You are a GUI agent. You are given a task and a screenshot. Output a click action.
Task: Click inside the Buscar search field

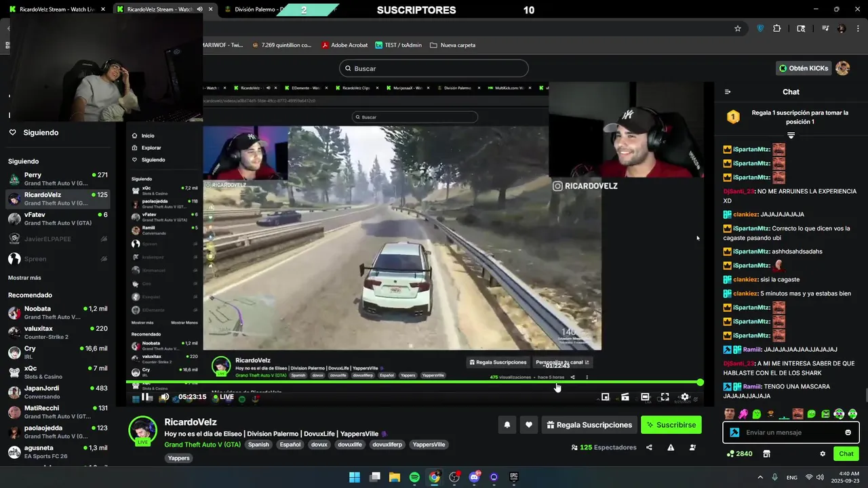coord(434,68)
